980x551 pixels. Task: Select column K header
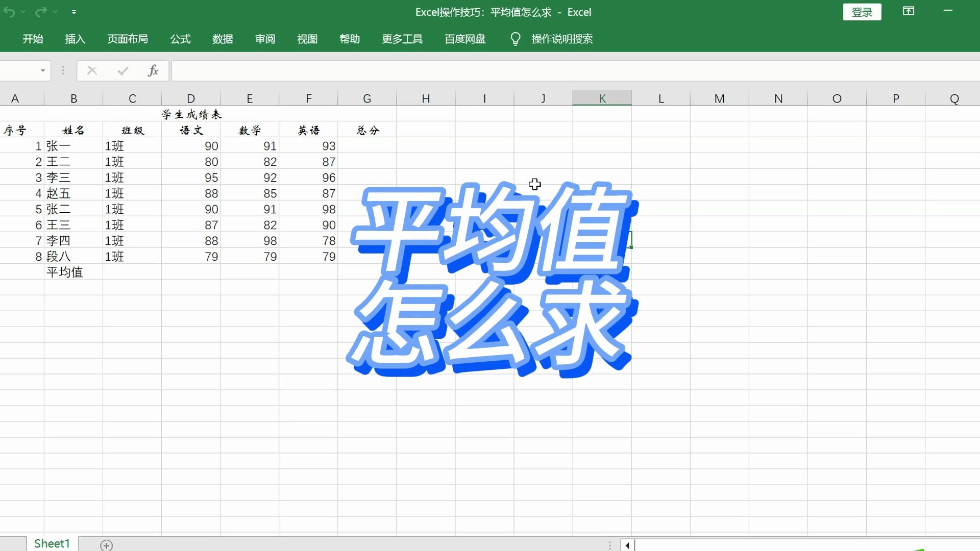tap(602, 98)
